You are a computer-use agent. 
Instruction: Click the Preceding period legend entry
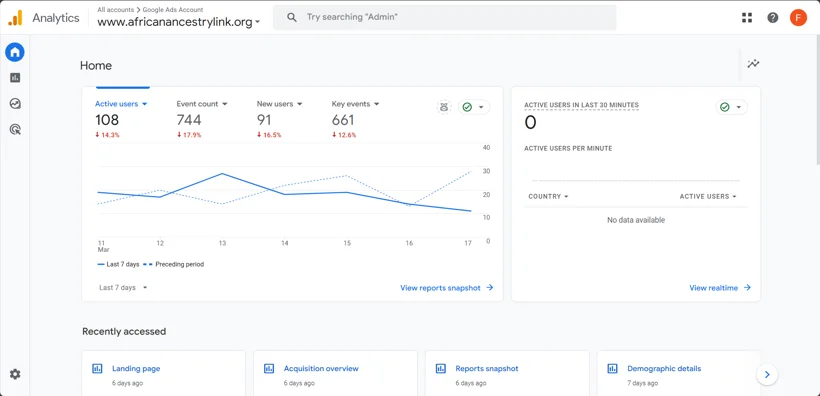click(x=174, y=264)
